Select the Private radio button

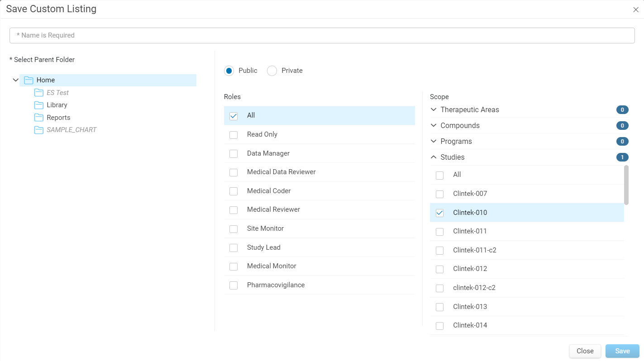[x=272, y=71]
